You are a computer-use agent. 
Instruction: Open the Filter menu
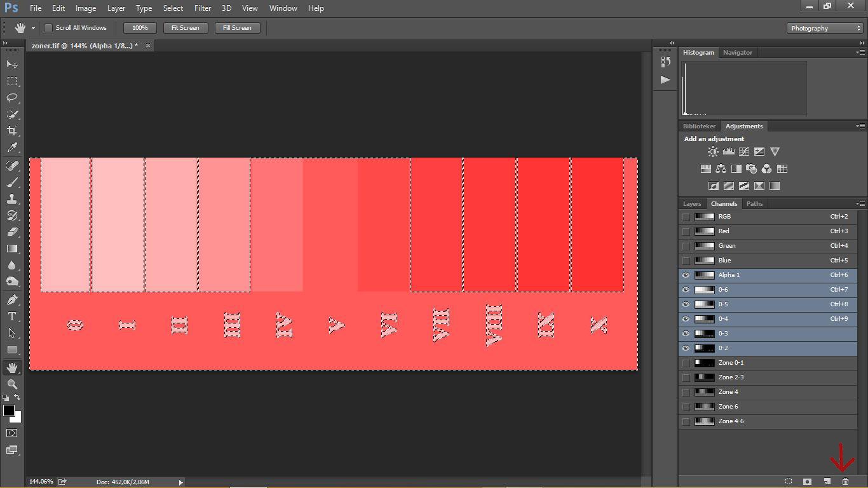(x=202, y=8)
